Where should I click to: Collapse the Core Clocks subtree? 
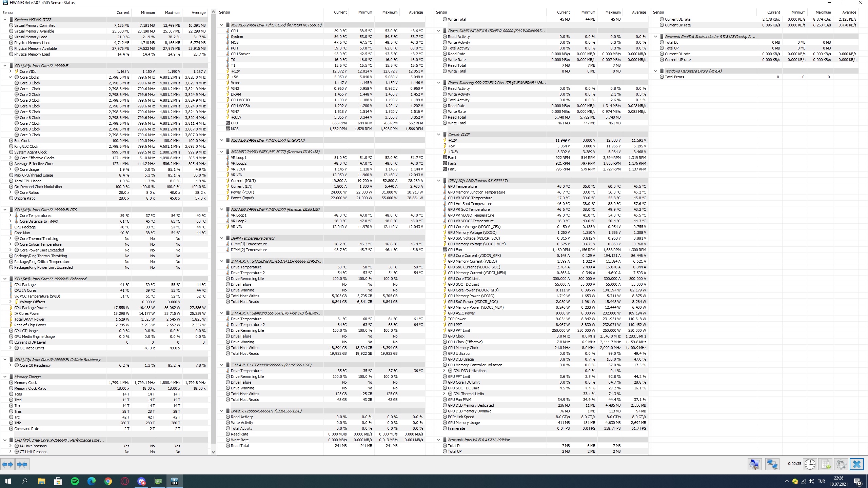coord(11,77)
